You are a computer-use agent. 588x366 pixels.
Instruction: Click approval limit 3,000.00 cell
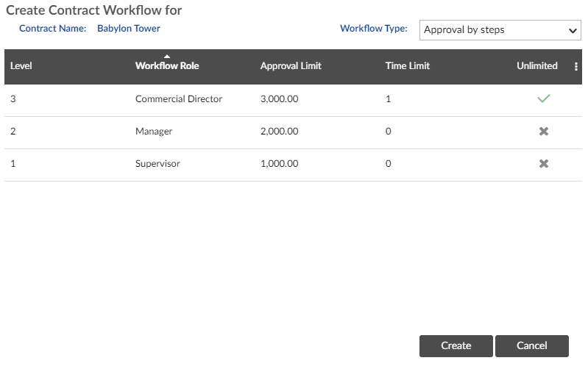click(x=280, y=99)
